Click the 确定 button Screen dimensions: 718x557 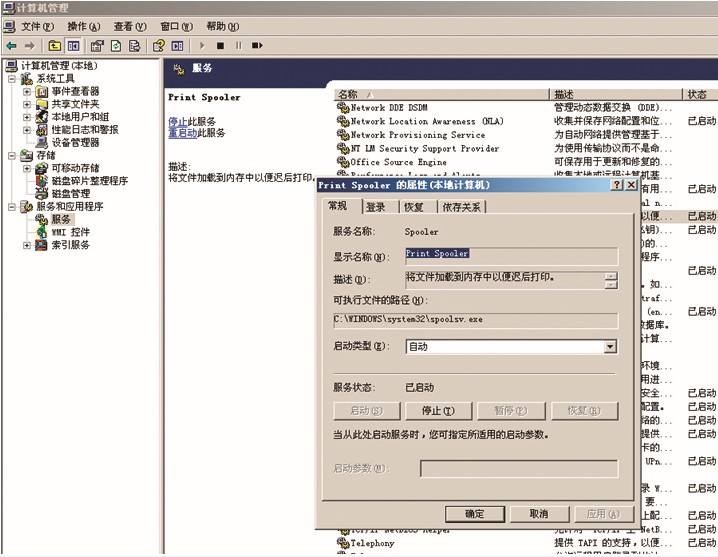click(x=475, y=514)
